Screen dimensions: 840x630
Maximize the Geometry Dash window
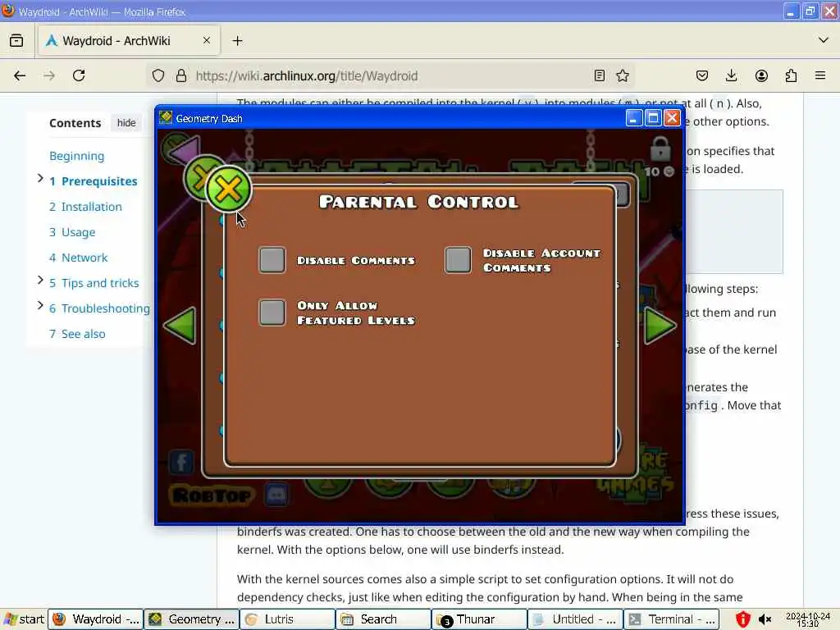click(x=653, y=118)
